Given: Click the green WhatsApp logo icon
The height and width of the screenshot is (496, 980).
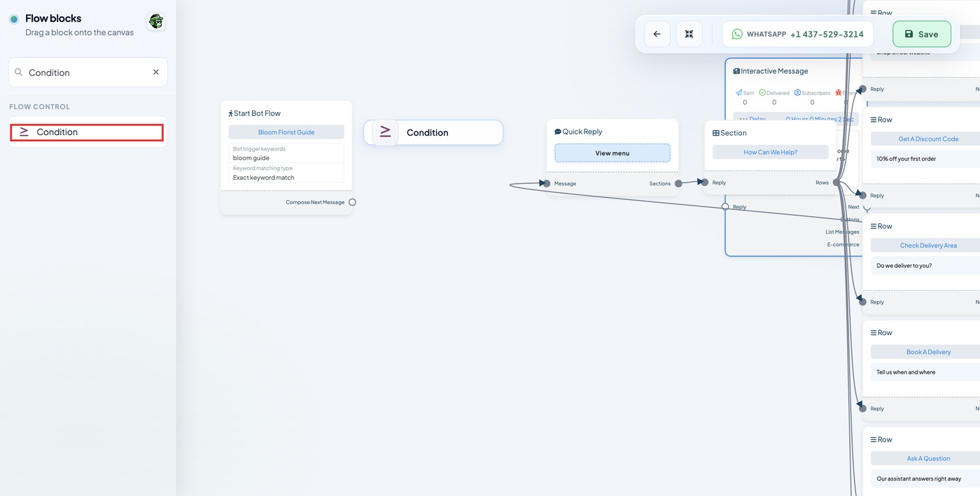Looking at the screenshot, I should (x=737, y=34).
